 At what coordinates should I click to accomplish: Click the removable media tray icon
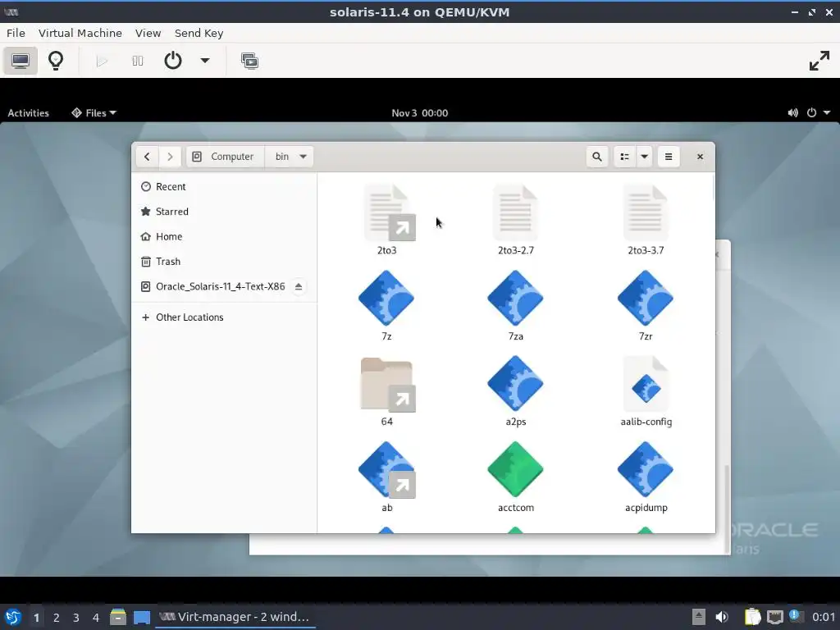tap(699, 617)
